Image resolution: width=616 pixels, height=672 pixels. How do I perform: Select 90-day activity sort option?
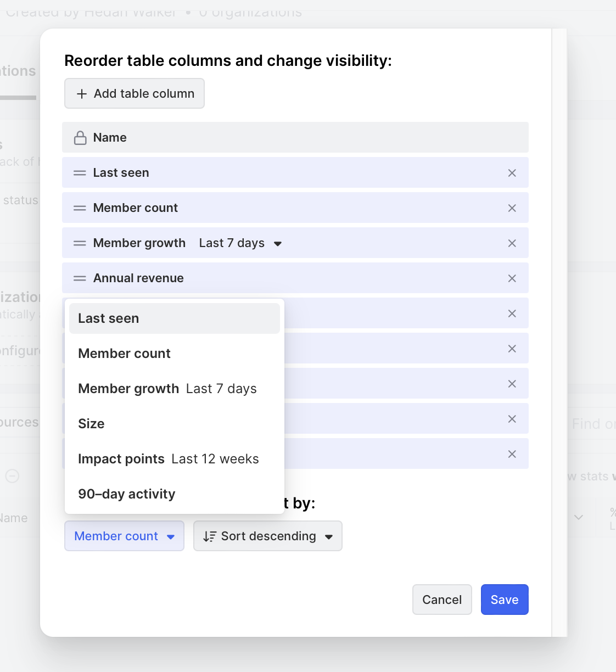[174, 494]
